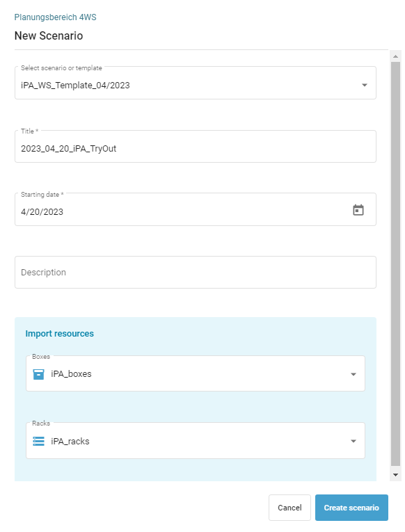This screenshot has width=405, height=532.
Task: Click the New Scenario dialog title
Action: 49,35
